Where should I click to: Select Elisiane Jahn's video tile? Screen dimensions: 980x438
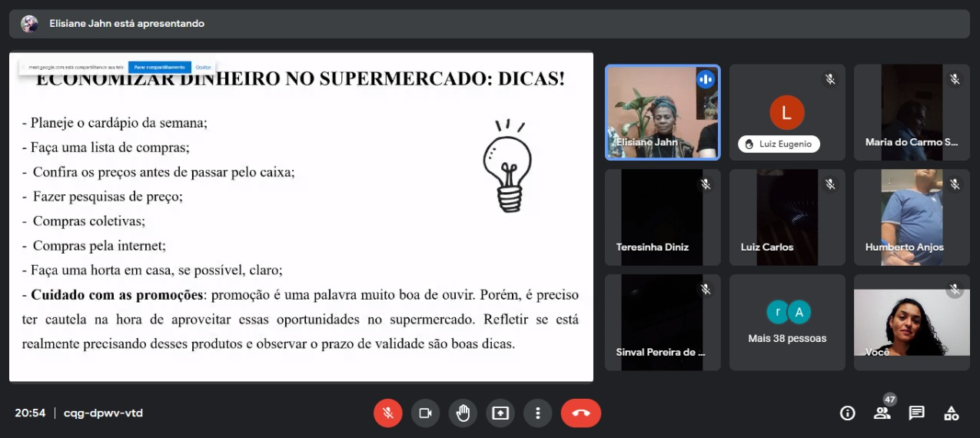tap(663, 112)
